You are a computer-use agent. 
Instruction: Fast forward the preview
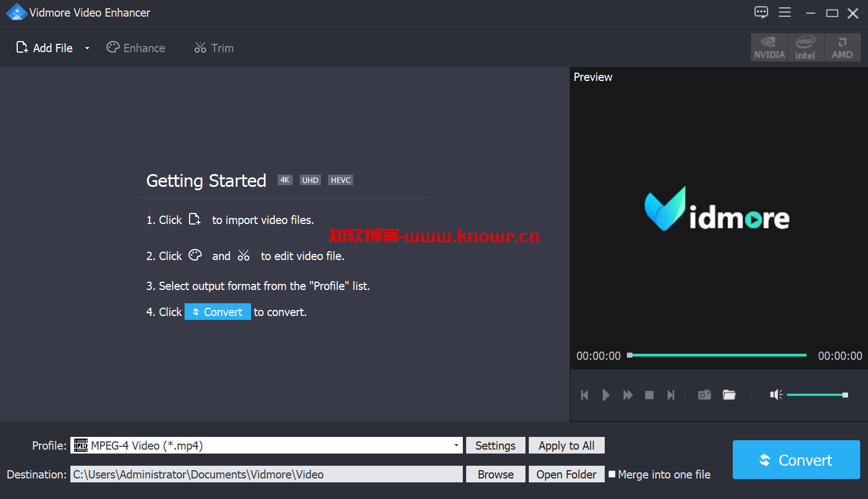(627, 395)
